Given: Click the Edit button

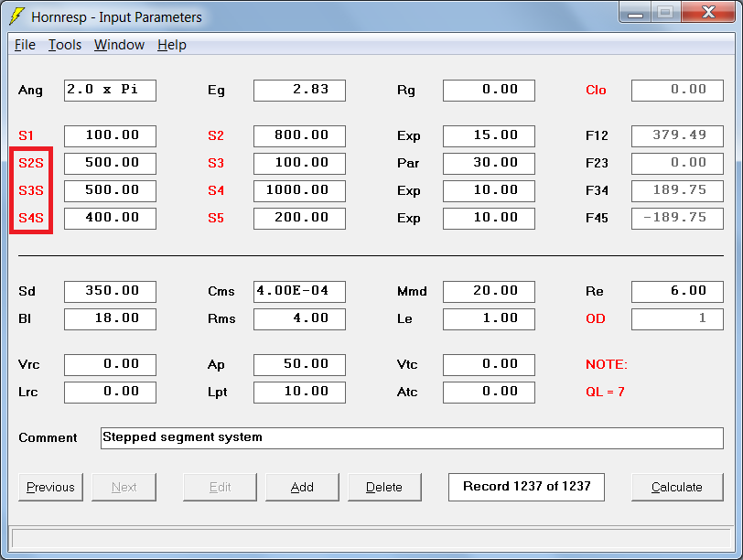Looking at the screenshot, I should point(220,487).
